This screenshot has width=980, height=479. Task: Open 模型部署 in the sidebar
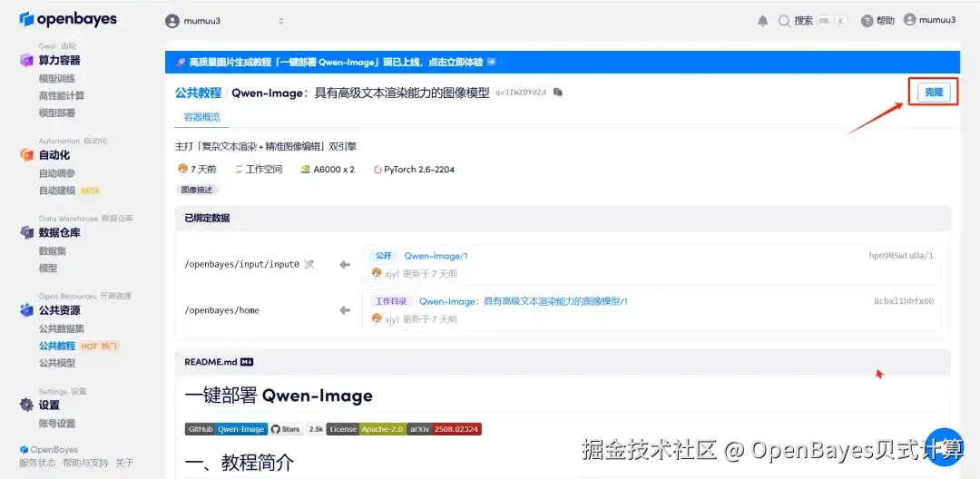(57, 113)
